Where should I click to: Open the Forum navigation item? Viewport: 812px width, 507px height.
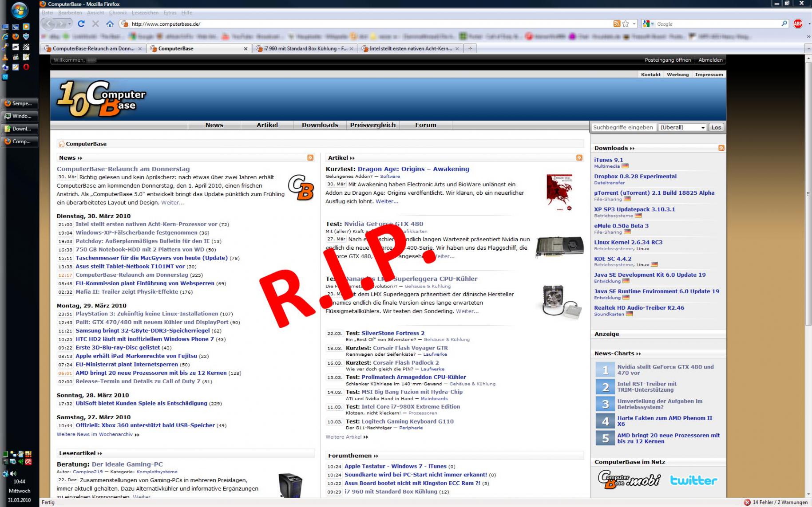[426, 125]
